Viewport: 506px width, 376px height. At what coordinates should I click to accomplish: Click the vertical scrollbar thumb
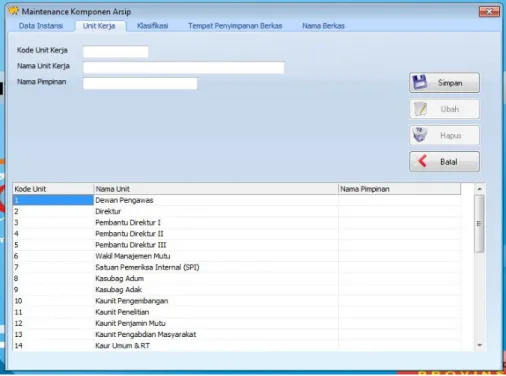click(479, 224)
